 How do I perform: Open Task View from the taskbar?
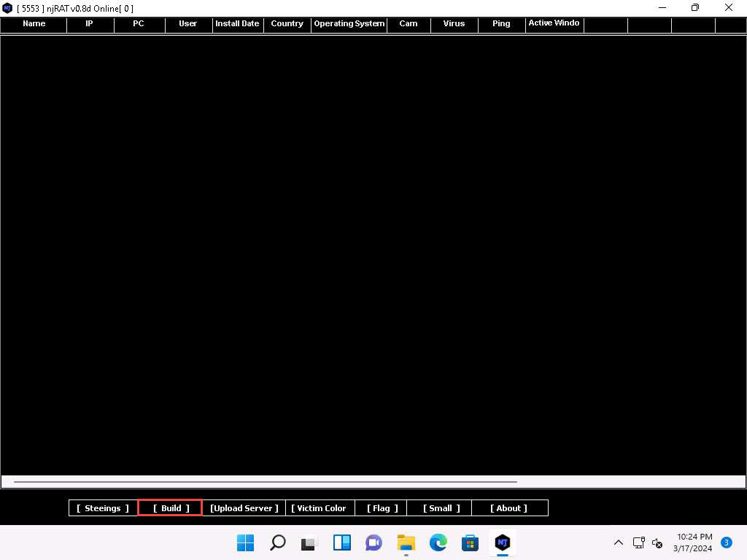pos(310,542)
